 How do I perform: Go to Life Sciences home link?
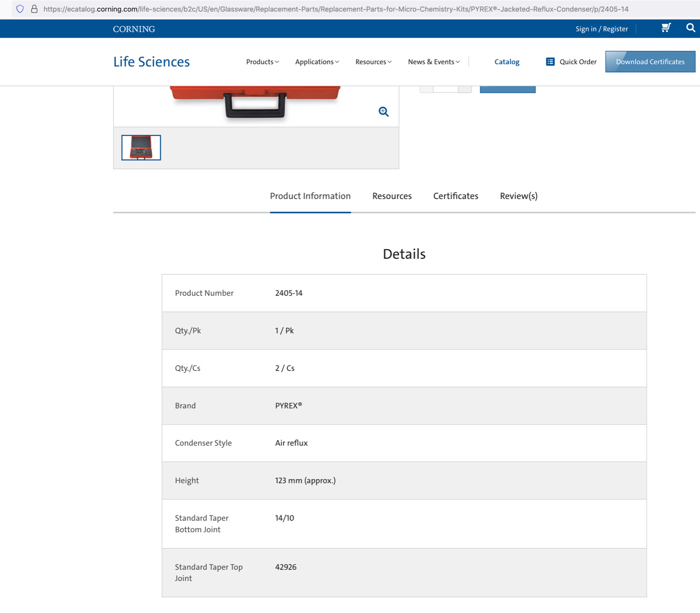(x=151, y=62)
